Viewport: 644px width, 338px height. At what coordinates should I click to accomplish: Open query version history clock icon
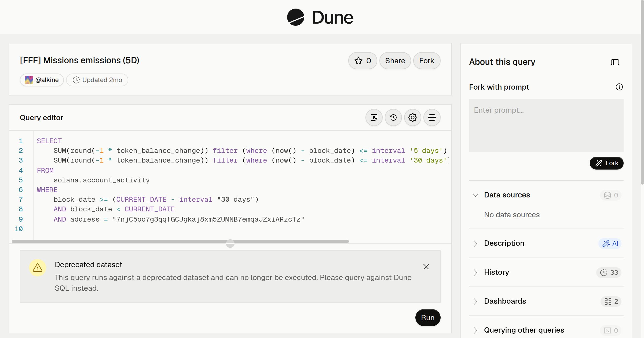coord(393,117)
